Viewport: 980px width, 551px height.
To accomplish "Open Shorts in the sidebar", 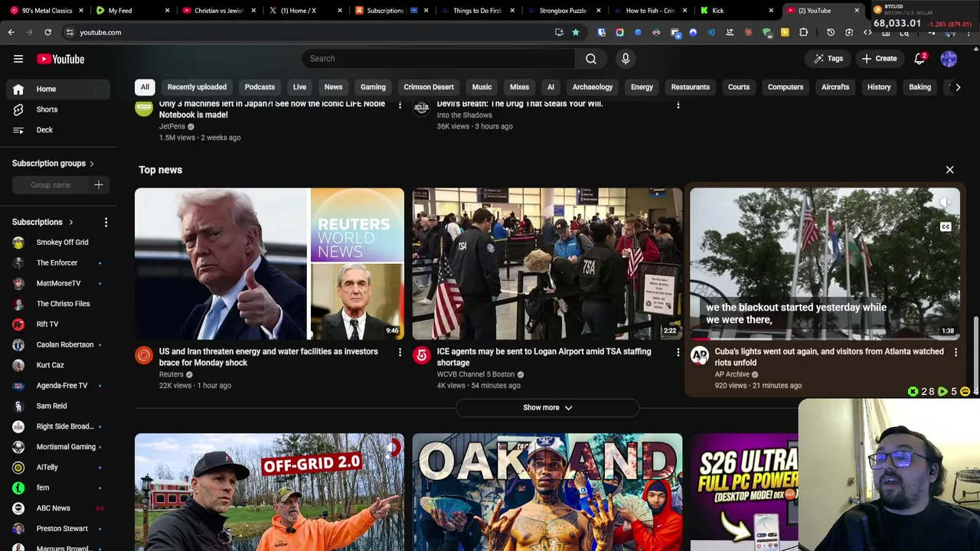I will pos(47,109).
